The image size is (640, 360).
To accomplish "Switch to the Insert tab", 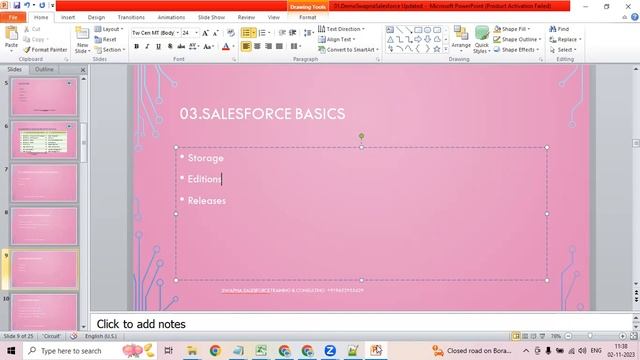I will pos(68,17).
